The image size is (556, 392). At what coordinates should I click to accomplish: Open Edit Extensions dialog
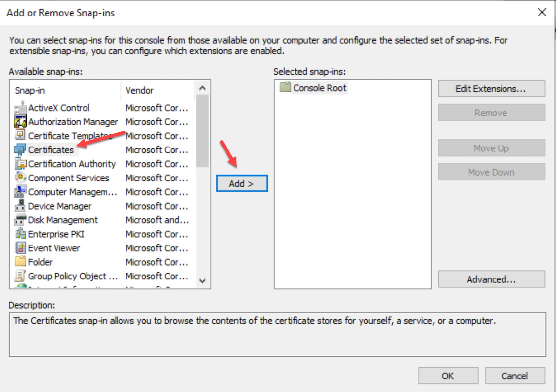491,88
